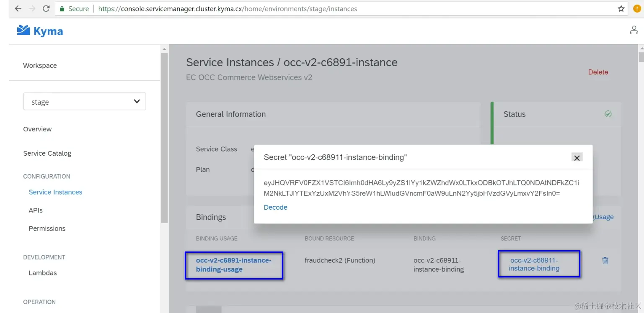Screen dimensions: 644x313
Task: Click the DEVELOPMENT section label
Action: click(x=44, y=257)
